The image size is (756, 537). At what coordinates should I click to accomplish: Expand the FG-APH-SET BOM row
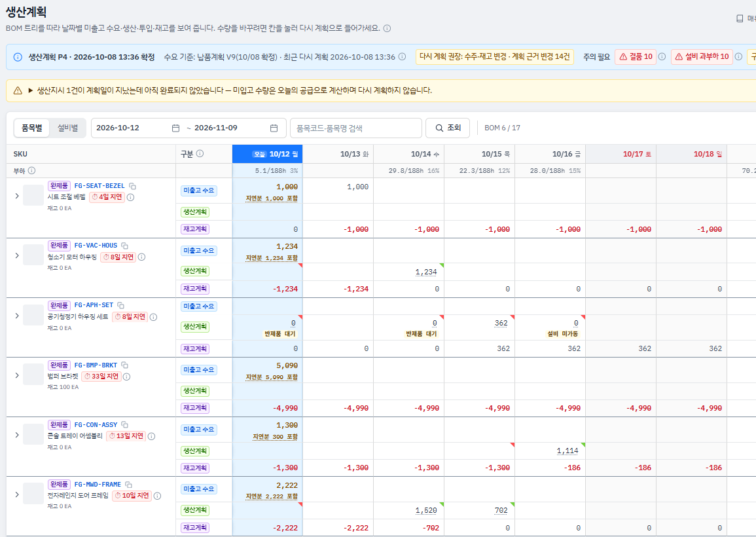tap(17, 316)
